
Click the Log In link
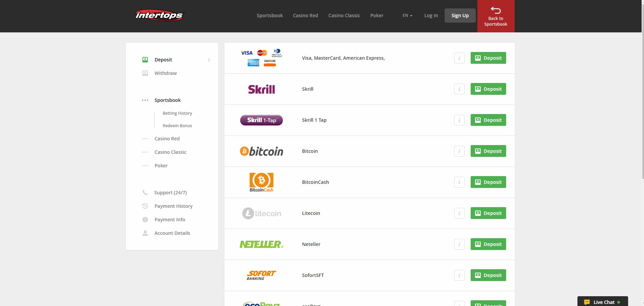431,16
